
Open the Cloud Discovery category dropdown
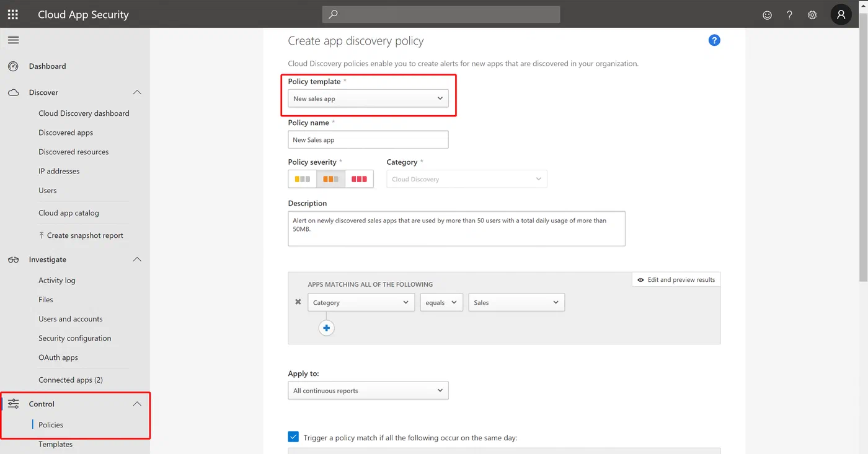[x=467, y=179]
